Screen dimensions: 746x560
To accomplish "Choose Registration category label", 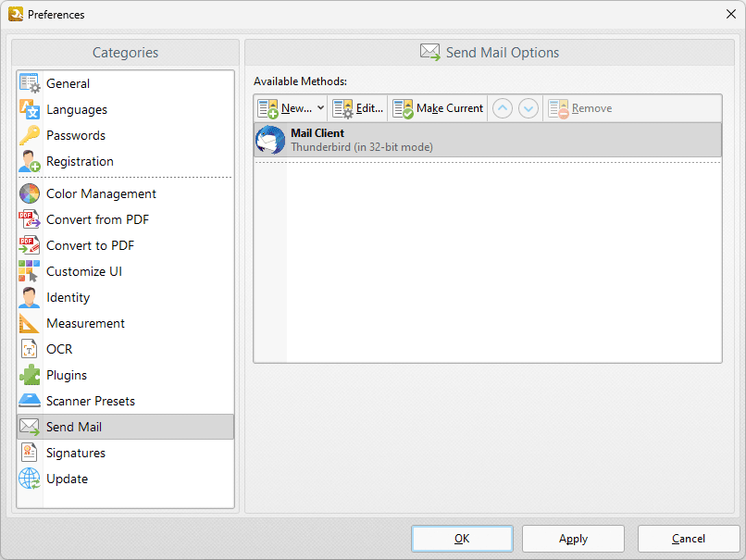I will [80, 162].
